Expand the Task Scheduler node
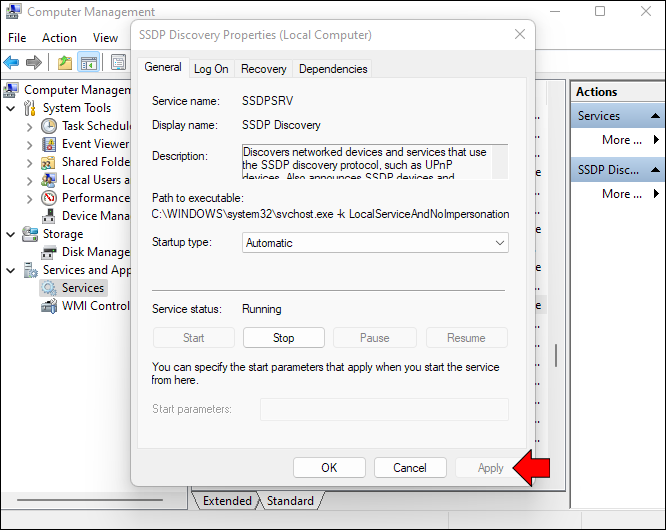The width and height of the screenshot is (666, 530). 29,127
